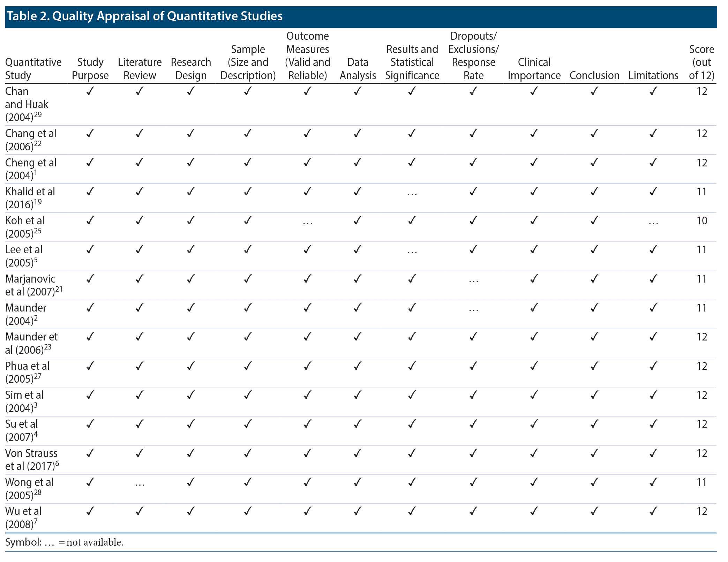
Task: Click the Research Design checkmark for Von Strauss et al
Action: pyautogui.click(x=191, y=453)
